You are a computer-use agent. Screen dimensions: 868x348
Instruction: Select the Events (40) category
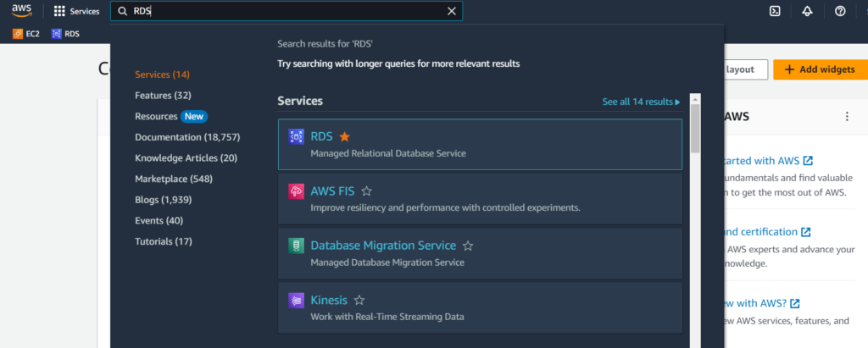159,221
